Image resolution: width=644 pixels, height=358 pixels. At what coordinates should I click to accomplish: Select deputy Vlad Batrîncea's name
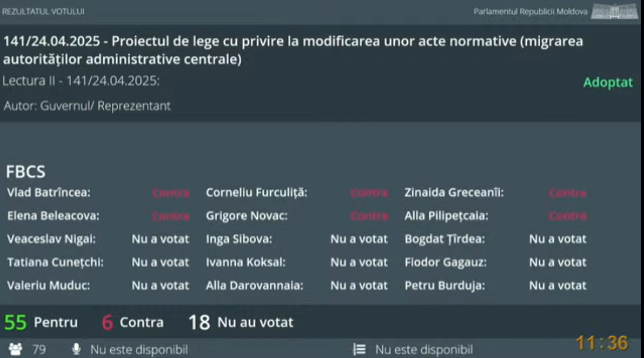[49, 193]
